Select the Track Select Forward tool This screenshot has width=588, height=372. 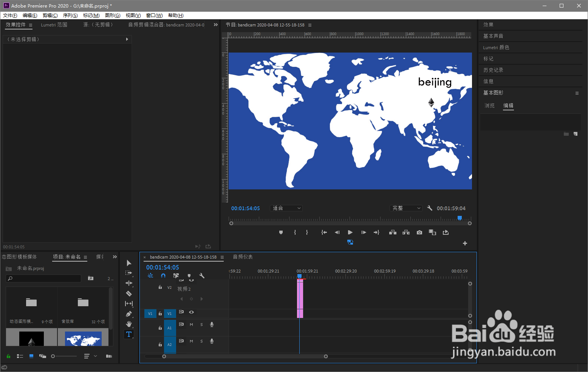pyautogui.click(x=129, y=273)
